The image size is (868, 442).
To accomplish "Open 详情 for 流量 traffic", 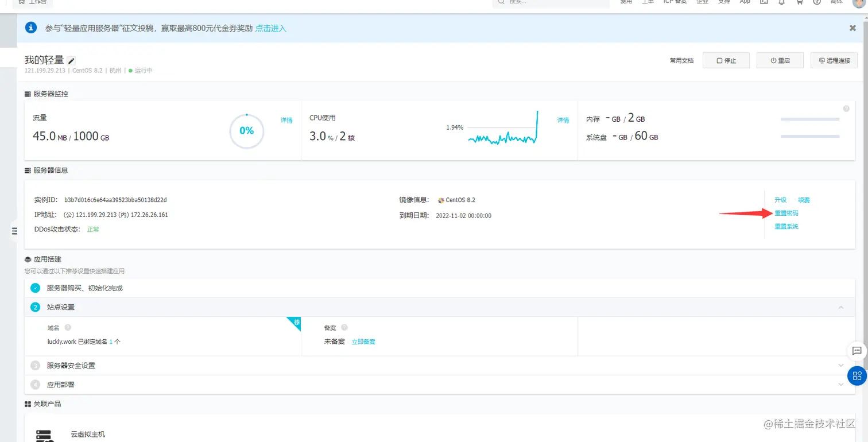I will [286, 121].
